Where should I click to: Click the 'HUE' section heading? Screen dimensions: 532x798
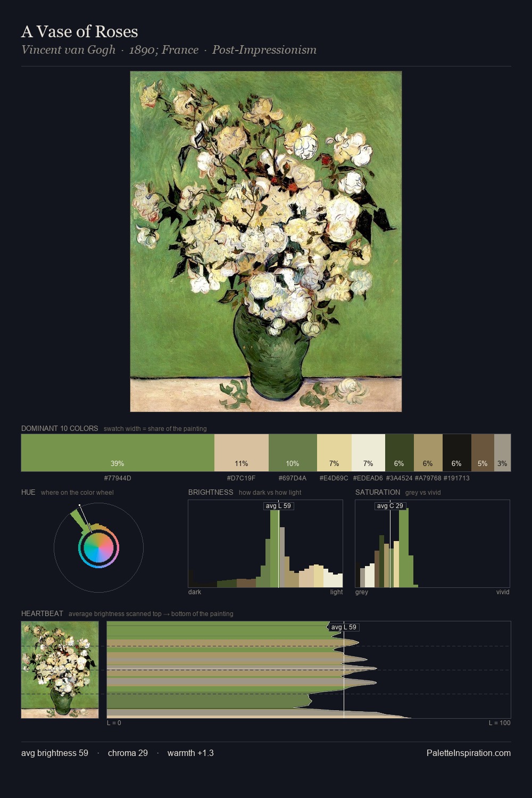[28, 492]
